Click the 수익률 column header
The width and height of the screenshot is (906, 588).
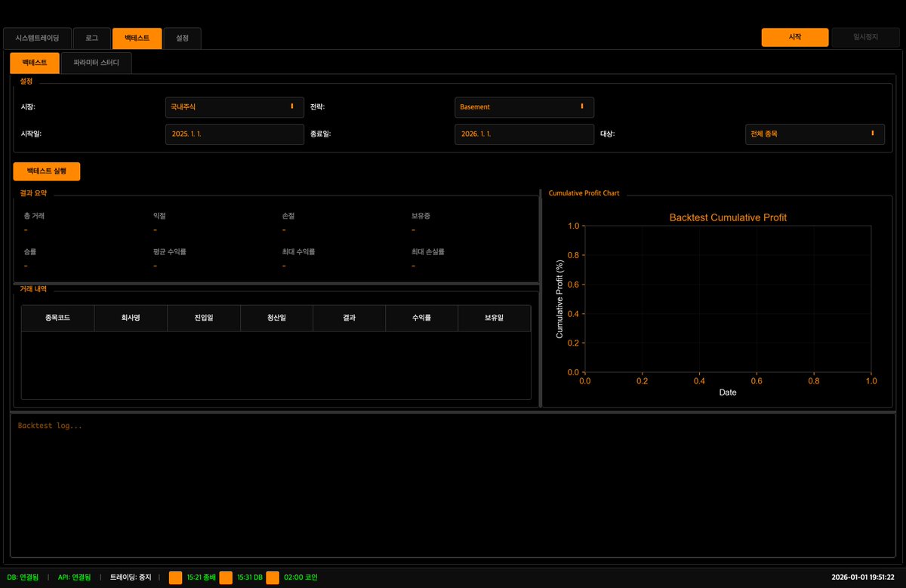tap(421, 319)
